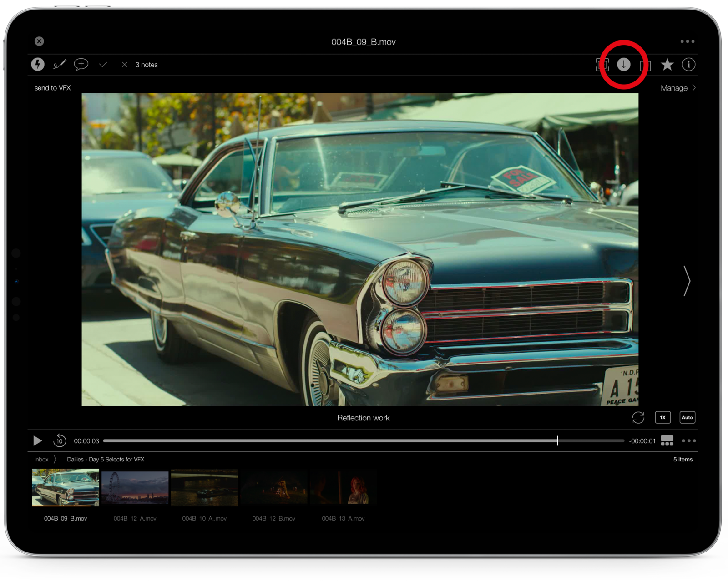The height and width of the screenshot is (582, 728).
Task: Confirm notes with the checkmark icon
Action: click(x=103, y=65)
